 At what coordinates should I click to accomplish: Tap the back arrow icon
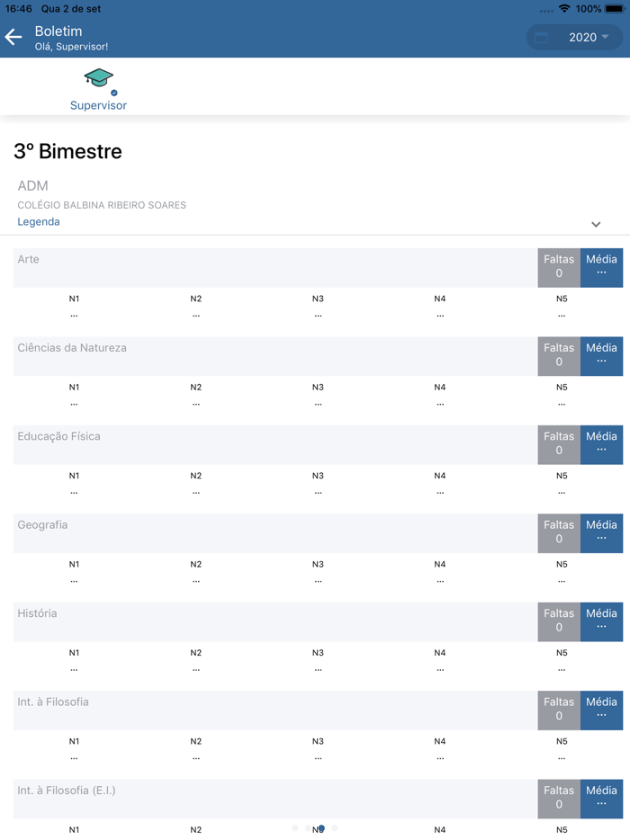(x=13, y=37)
